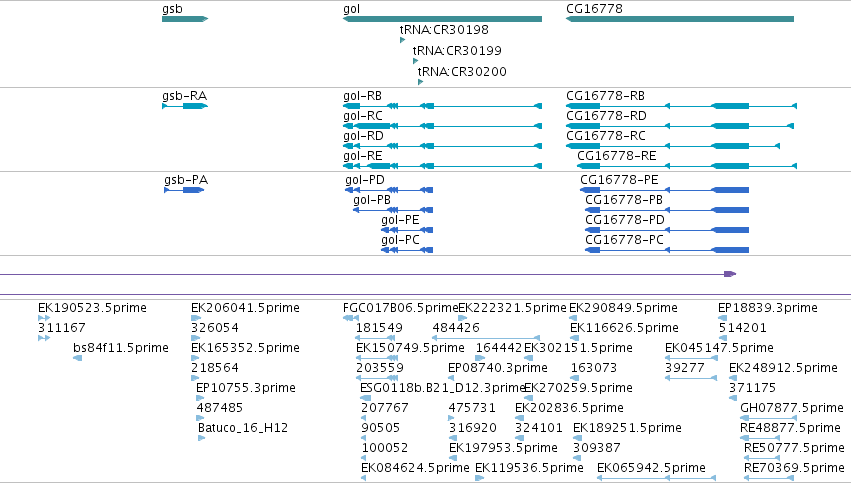Select the gol-PD coding glyph
The height and width of the screenshot is (483, 851).
389,190
